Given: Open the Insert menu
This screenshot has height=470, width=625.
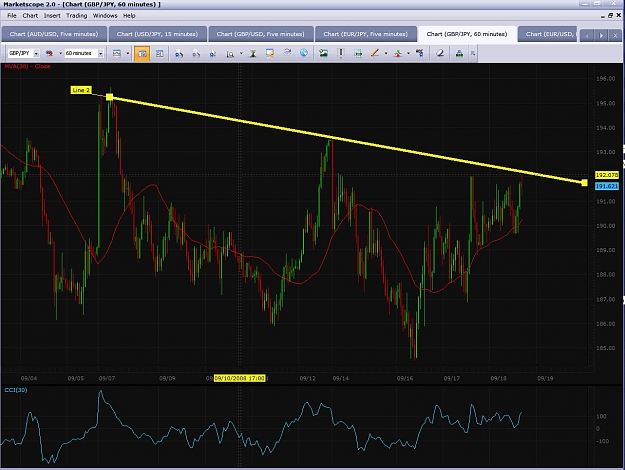Looking at the screenshot, I should pyautogui.click(x=52, y=16).
